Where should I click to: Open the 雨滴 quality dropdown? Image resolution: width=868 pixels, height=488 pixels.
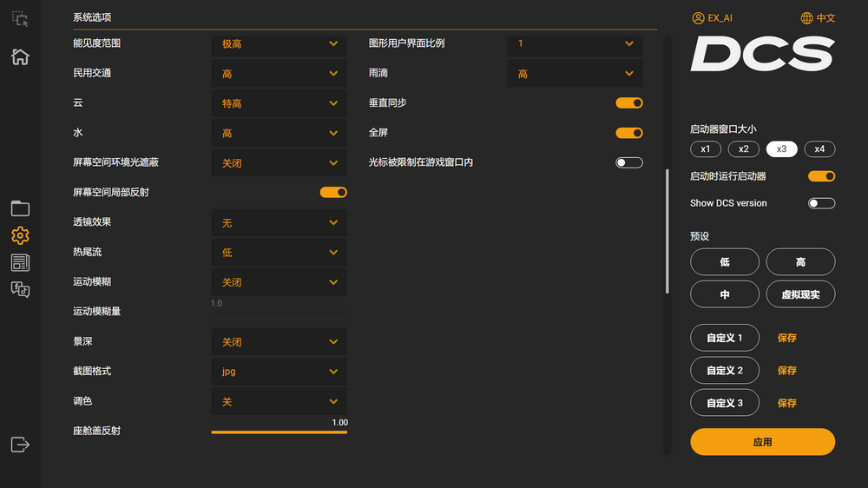coord(575,74)
